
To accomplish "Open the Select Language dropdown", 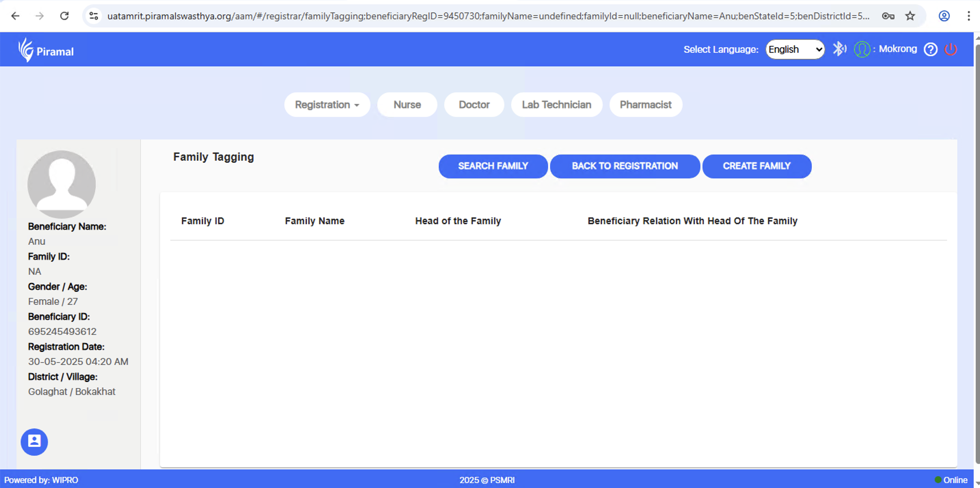I will [795, 50].
